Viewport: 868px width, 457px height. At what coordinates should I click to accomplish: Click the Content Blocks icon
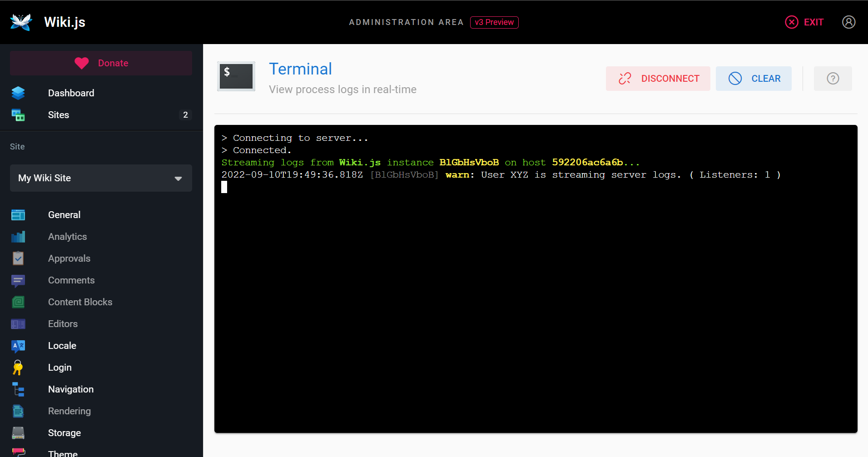tap(18, 302)
